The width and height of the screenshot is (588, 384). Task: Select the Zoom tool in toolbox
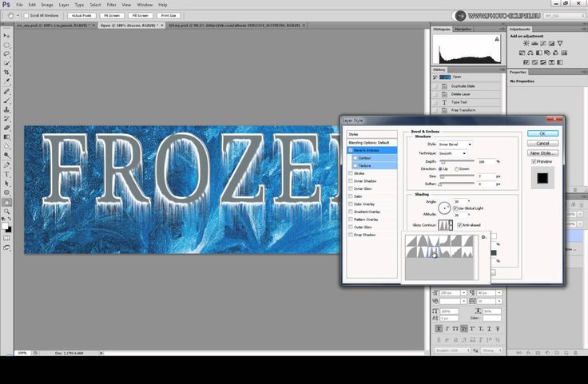pos(6,212)
